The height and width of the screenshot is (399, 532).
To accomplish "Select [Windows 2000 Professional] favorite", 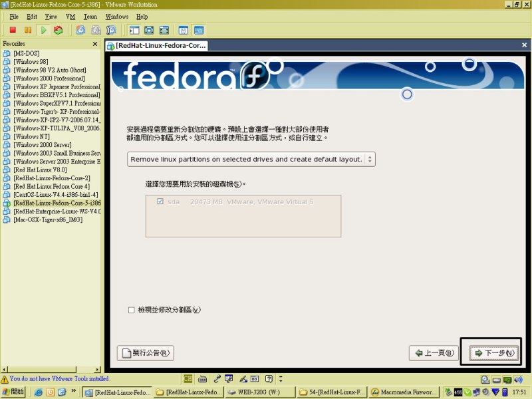I will [x=49, y=78].
